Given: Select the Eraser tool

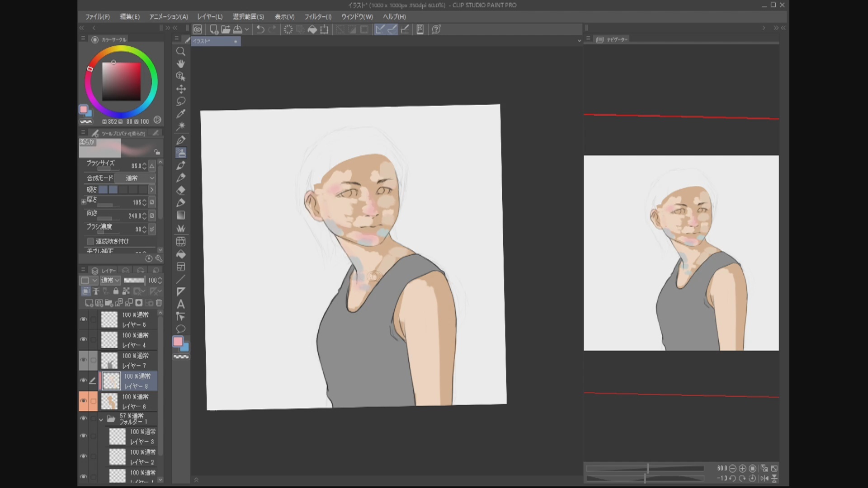Looking at the screenshot, I should tap(180, 190).
